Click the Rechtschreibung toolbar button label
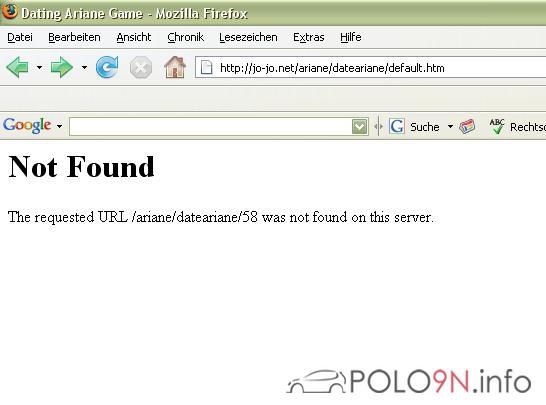 528,127
